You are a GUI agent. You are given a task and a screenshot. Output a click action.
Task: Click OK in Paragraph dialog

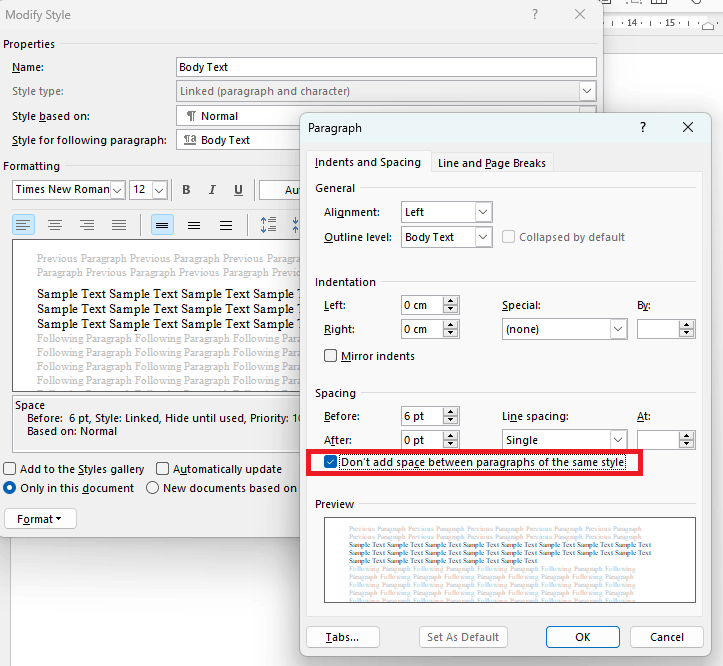coord(583,637)
